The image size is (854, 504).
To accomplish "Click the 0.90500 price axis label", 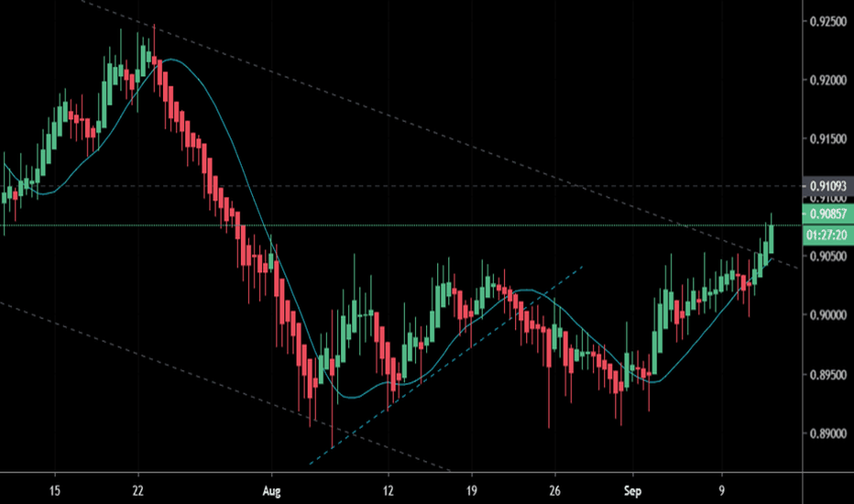I will (828, 256).
